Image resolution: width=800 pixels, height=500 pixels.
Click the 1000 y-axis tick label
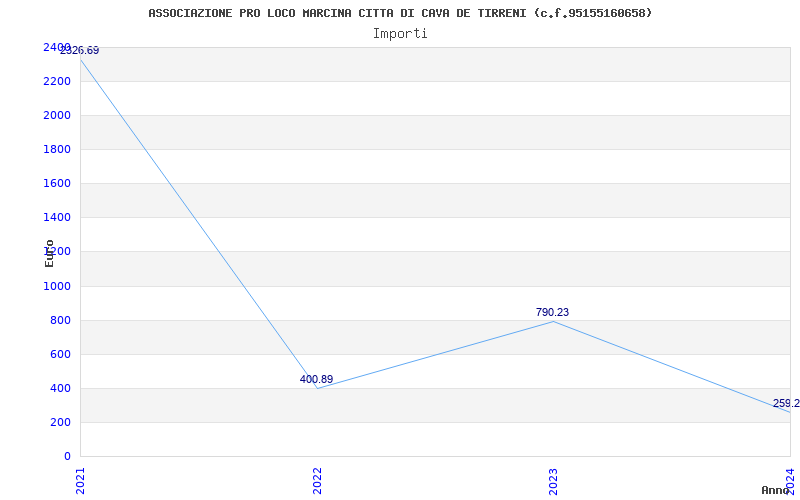(57, 287)
